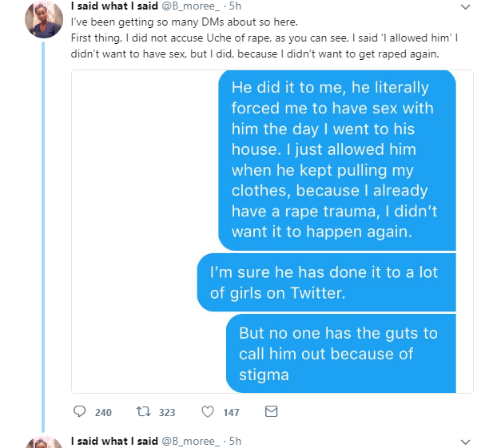Click the @B_moree_ handle on the first tweet
This screenshot has height=448, width=497.
pyautogui.click(x=190, y=6)
